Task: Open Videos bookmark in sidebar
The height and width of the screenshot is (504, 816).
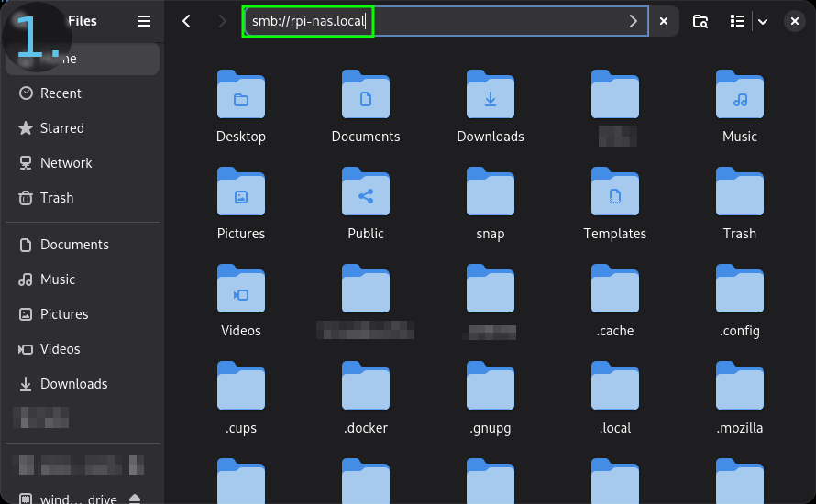Action: point(60,349)
